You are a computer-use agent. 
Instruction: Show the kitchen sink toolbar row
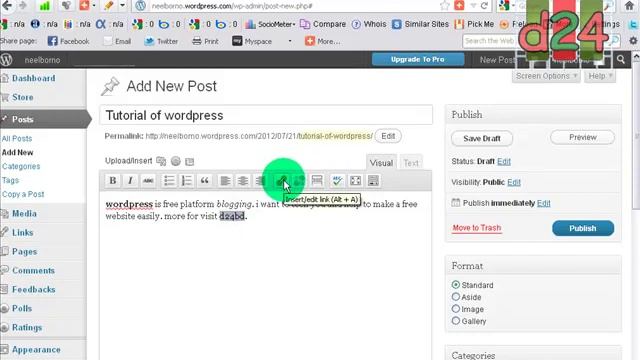point(373,181)
